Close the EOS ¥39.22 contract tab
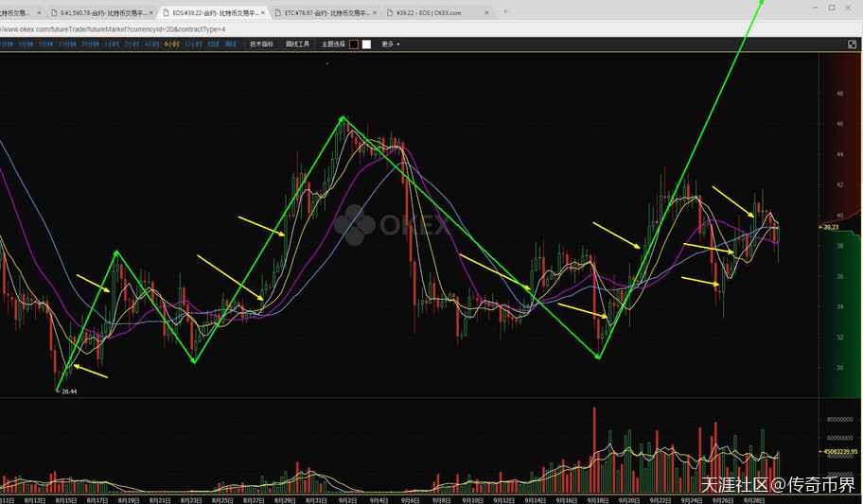Viewport: 863px width, 504px height. click(264, 13)
